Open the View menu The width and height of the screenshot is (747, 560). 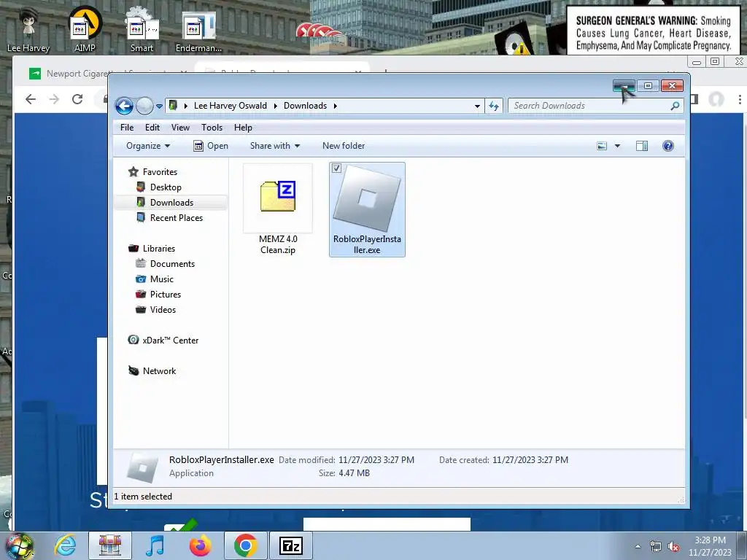pos(181,127)
